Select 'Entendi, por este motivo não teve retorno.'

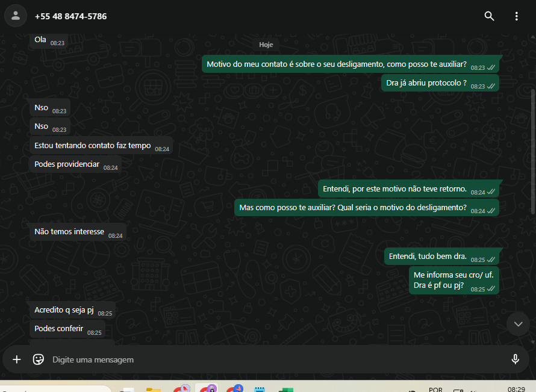pos(408,189)
